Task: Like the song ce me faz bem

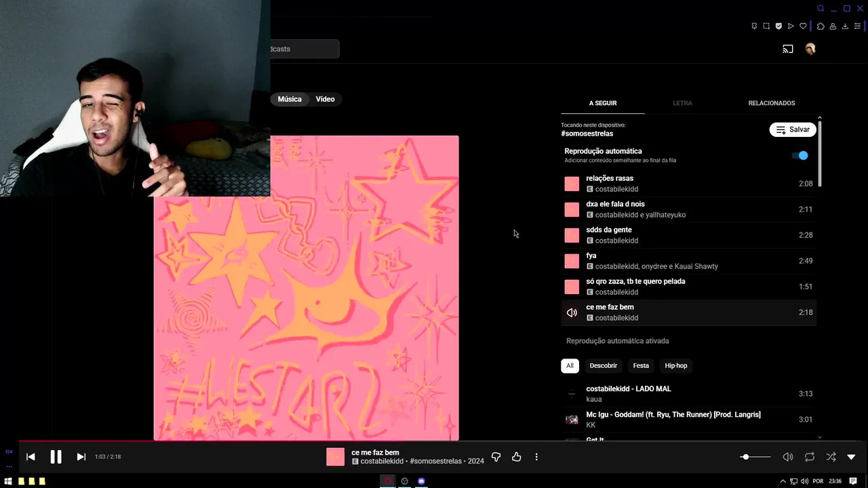Action: point(517,457)
